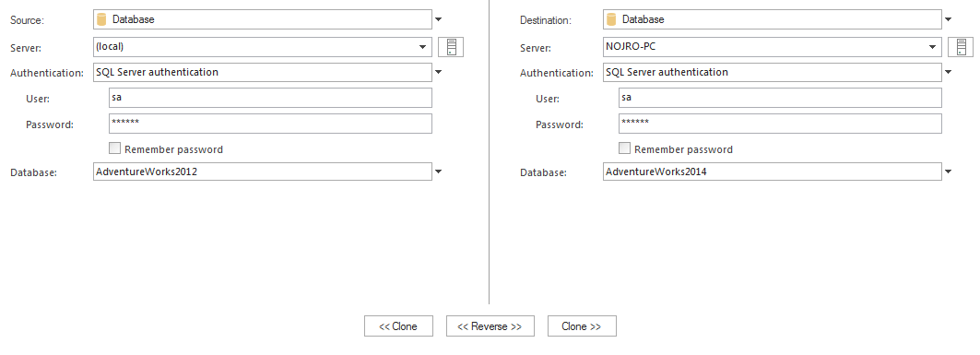Open the Source type dropdown arrow
Image resolution: width=980 pixels, height=355 pixels.
click(x=438, y=19)
